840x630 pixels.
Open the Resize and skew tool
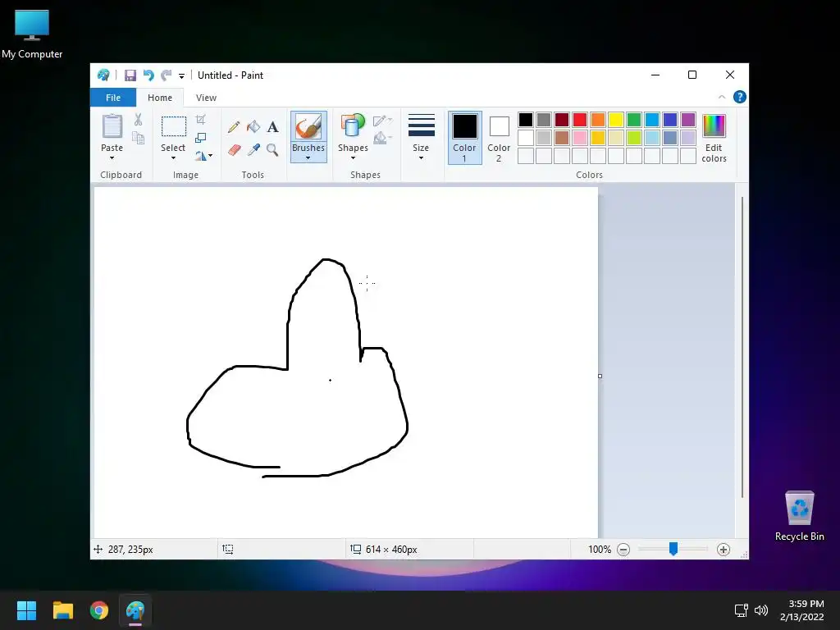(x=201, y=138)
